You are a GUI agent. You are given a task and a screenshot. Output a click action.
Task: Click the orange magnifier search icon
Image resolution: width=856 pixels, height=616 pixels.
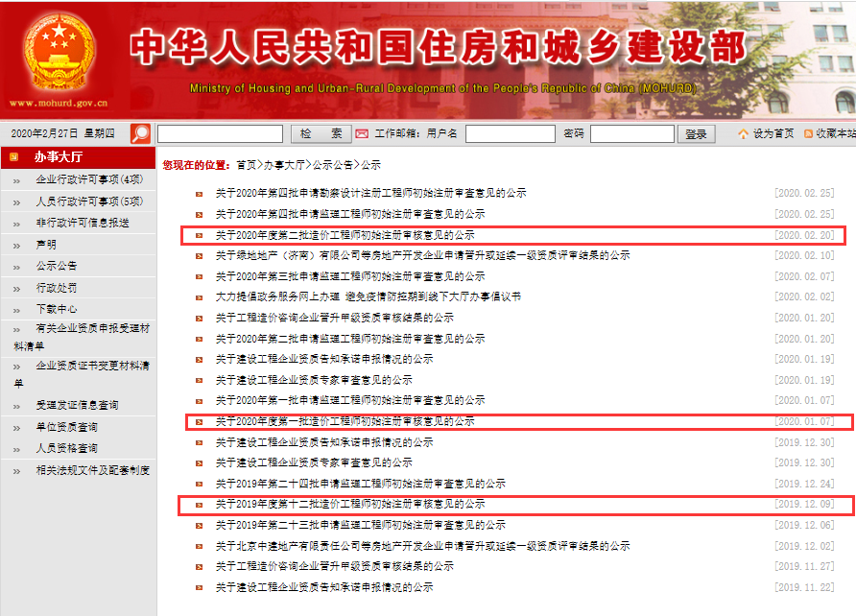pyautogui.click(x=141, y=133)
